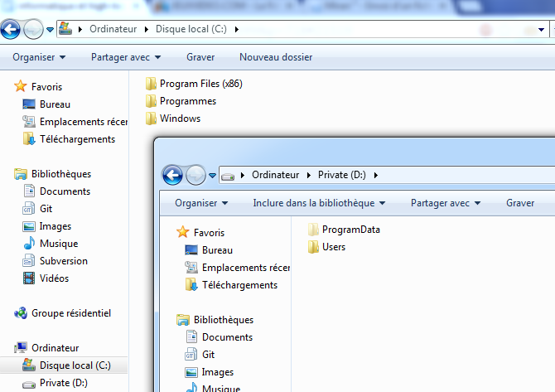Select Groupe résidentiel in the sidebar

coord(70,313)
